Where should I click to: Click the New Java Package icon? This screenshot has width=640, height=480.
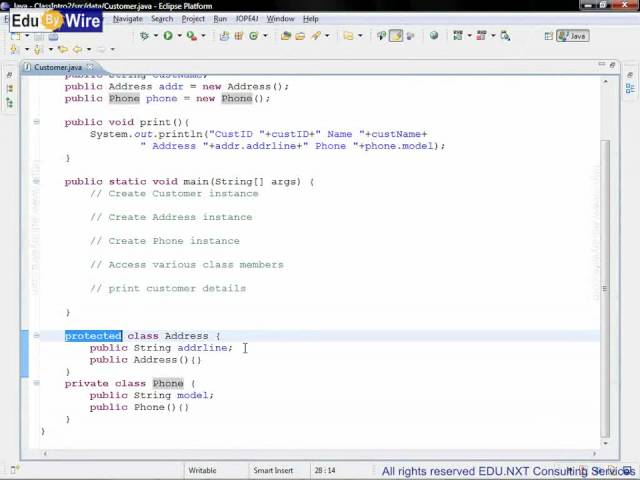[239, 36]
